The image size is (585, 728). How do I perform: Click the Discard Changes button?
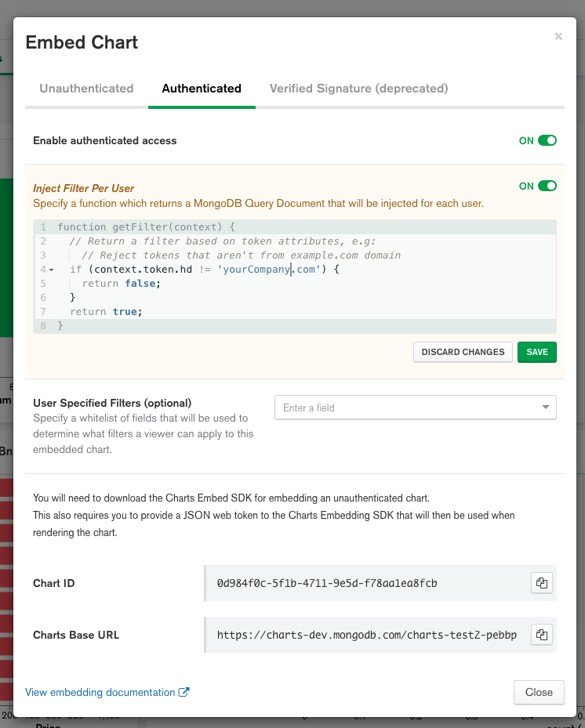pos(463,352)
